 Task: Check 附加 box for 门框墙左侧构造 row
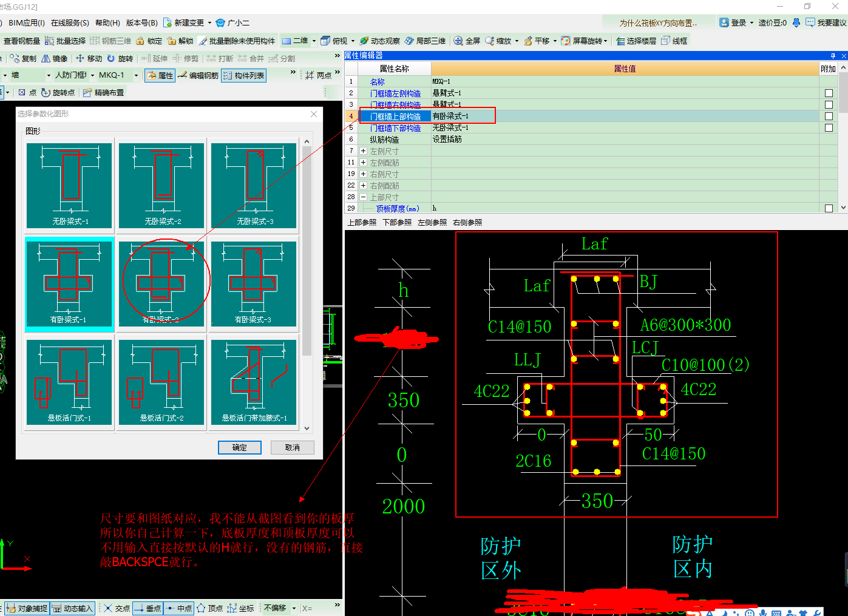829,93
